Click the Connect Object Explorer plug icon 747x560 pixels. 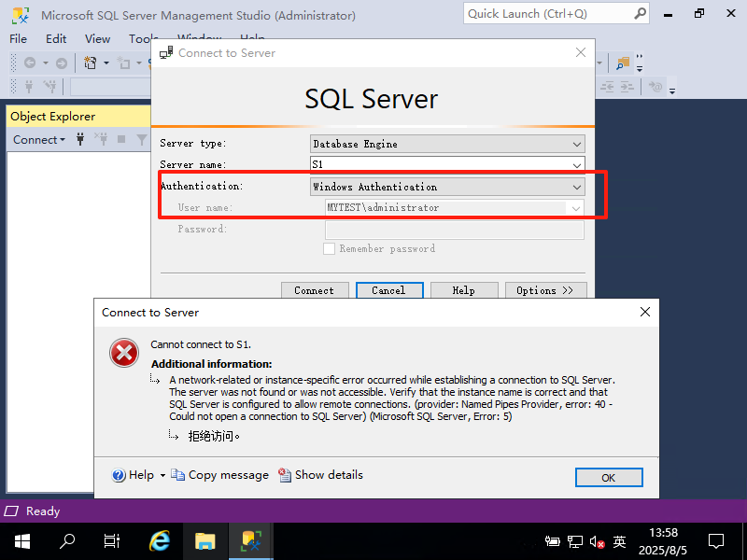pyautogui.click(x=80, y=139)
